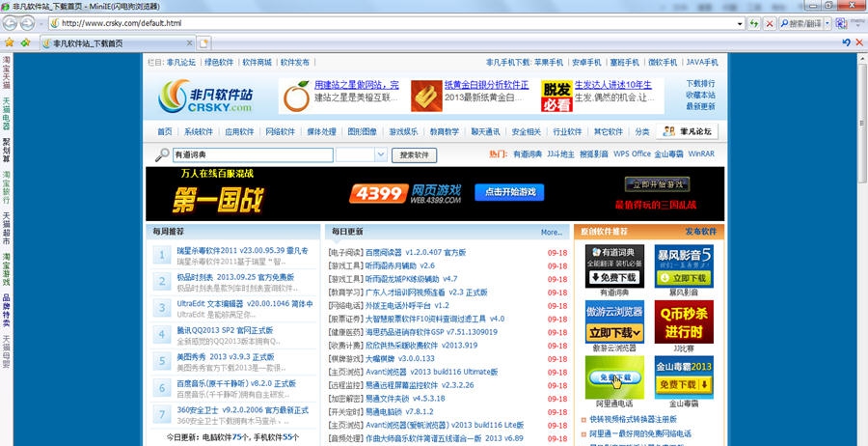Click the yellow favorites star icon

[x=10, y=42]
